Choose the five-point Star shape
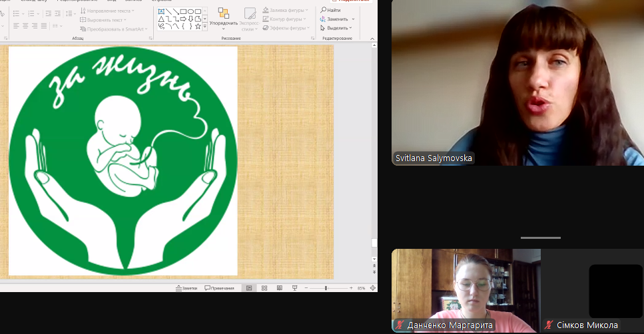 pos(198,26)
